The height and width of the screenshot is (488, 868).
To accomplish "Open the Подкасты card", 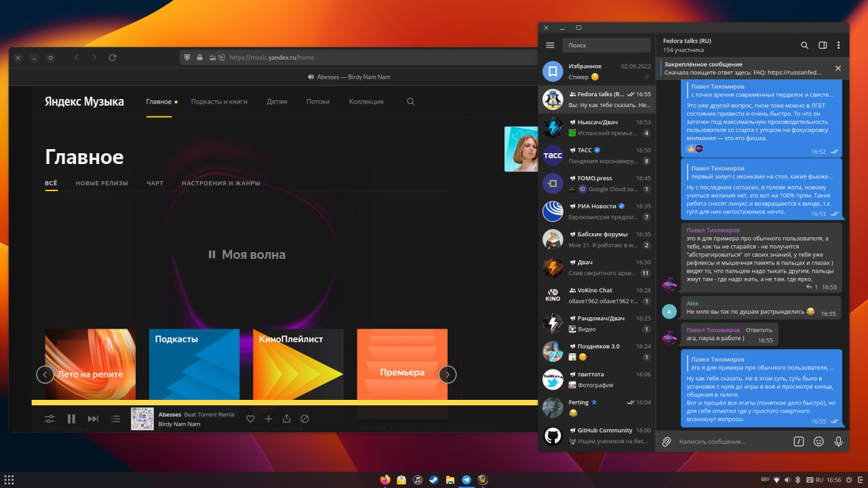I will [194, 364].
